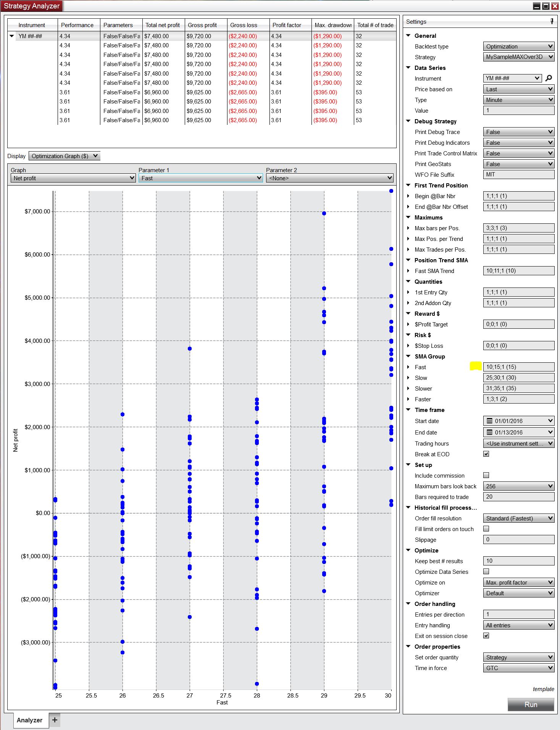Edit Slow parameter value 25;30;1
This screenshot has height=730, width=560.
click(518, 378)
